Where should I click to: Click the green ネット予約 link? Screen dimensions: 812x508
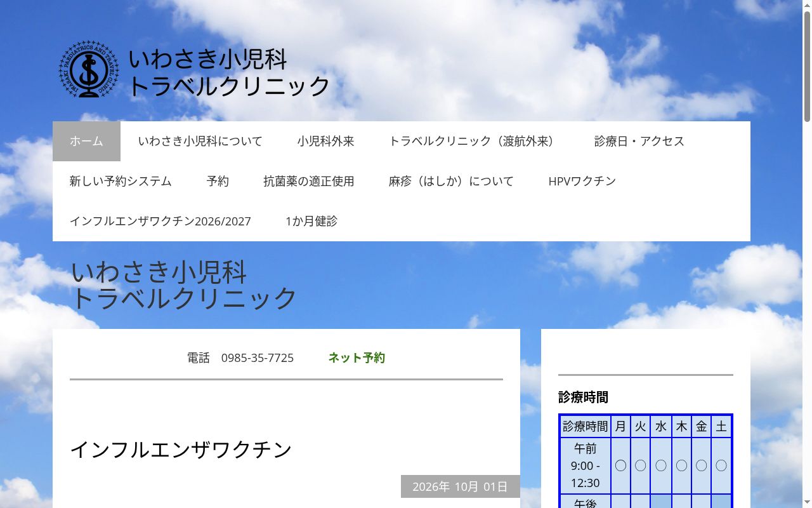pyautogui.click(x=357, y=358)
